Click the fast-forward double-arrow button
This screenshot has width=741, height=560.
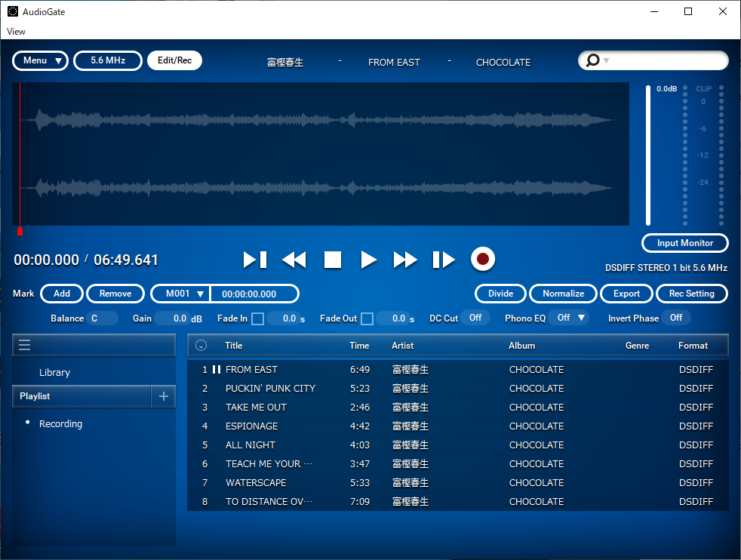(x=405, y=260)
